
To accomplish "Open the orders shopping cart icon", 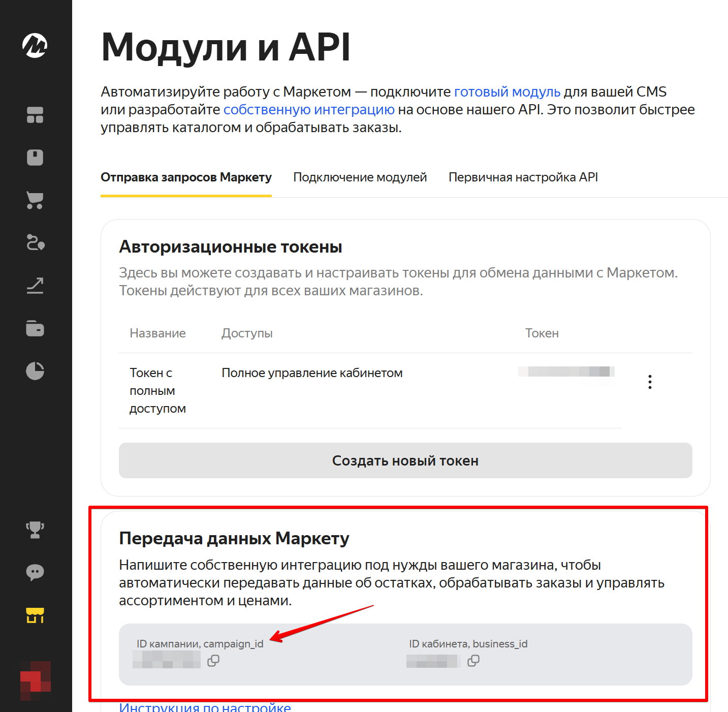I will coord(35,200).
